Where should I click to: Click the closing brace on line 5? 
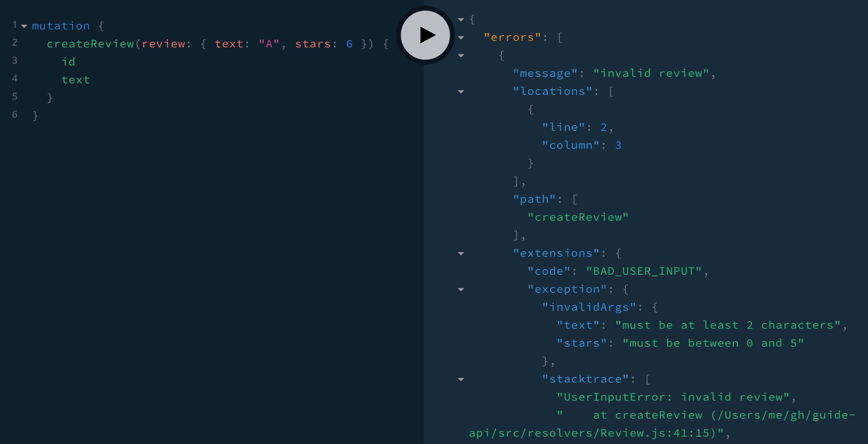pos(50,98)
